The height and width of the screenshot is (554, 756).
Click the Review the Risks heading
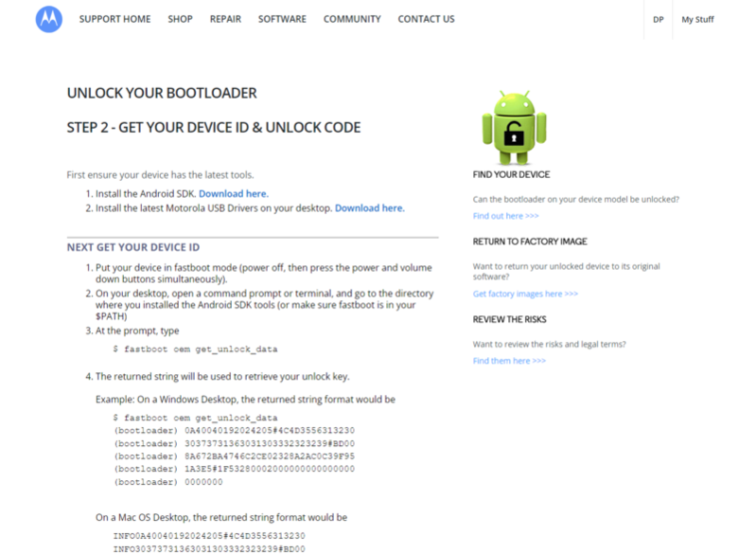coord(509,319)
